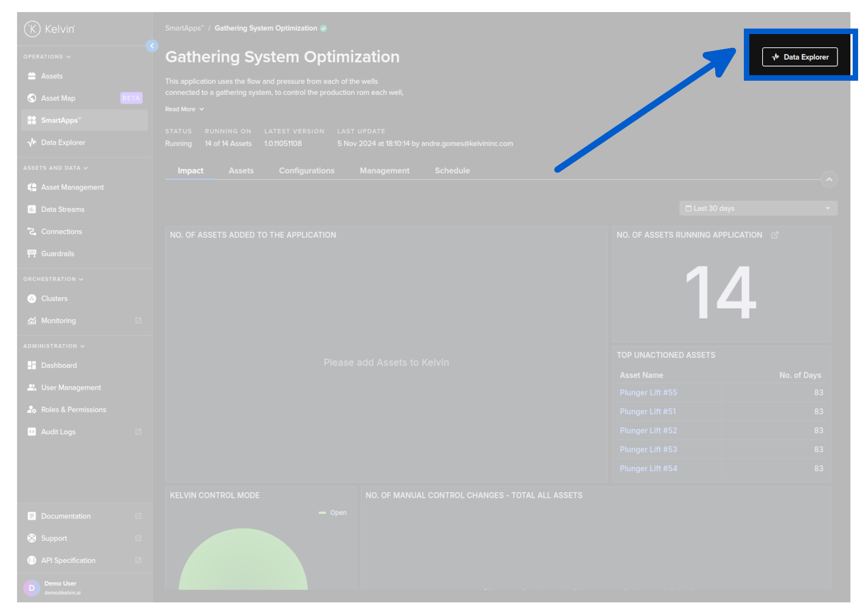Switch to the Configurations tab
Image resolution: width=868 pixels, height=615 pixels.
[x=307, y=171]
